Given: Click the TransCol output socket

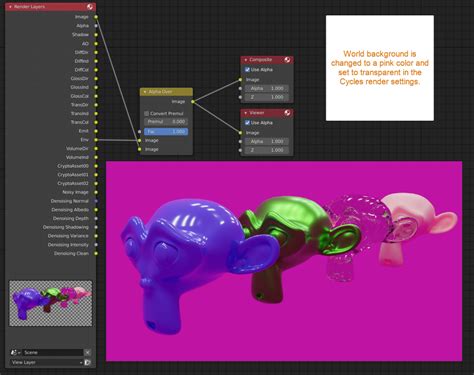Looking at the screenshot, I should (x=96, y=122).
